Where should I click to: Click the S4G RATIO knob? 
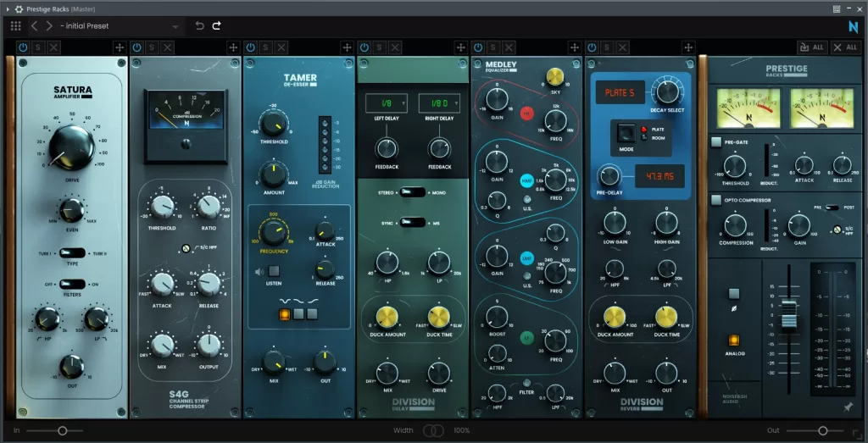(x=209, y=207)
